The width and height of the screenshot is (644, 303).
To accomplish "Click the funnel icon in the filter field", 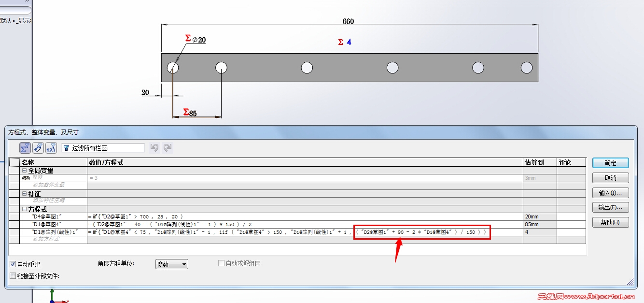I will pyautogui.click(x=65, y=148).
